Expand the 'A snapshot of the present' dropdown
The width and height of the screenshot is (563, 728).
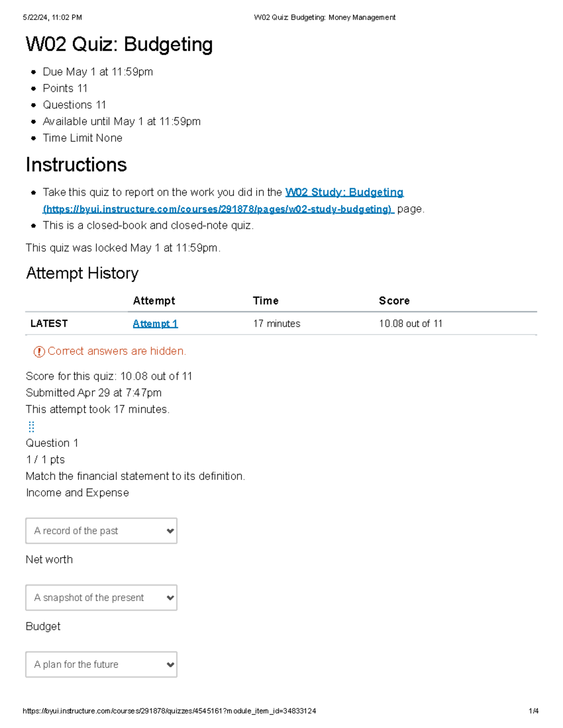pos(101,598)
